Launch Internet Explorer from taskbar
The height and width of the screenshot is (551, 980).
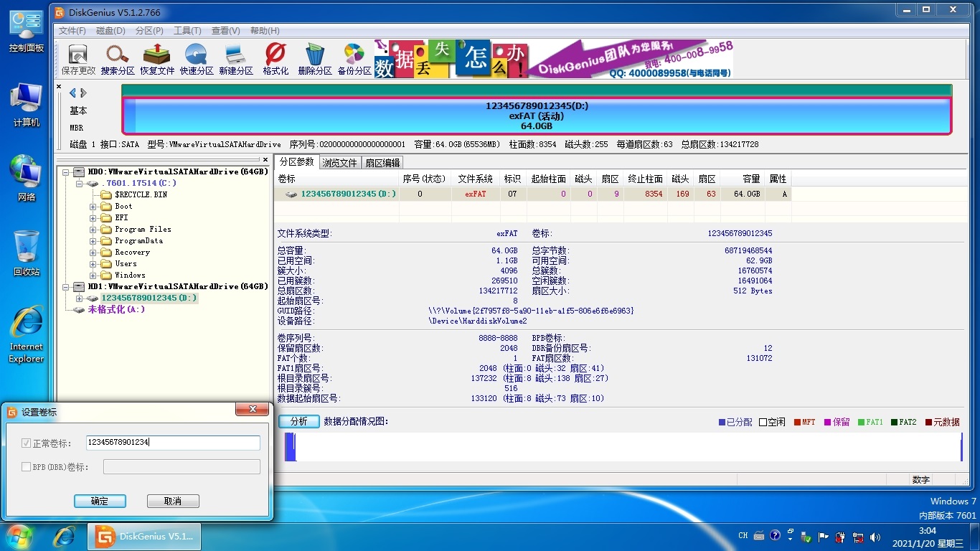coord(65,537)
